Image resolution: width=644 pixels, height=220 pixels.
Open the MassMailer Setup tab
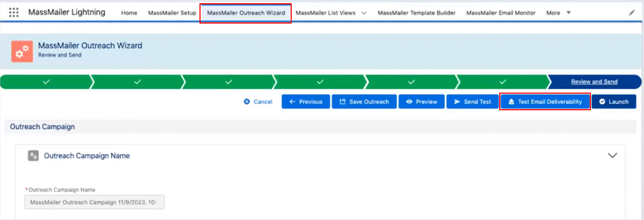(172, 13)
